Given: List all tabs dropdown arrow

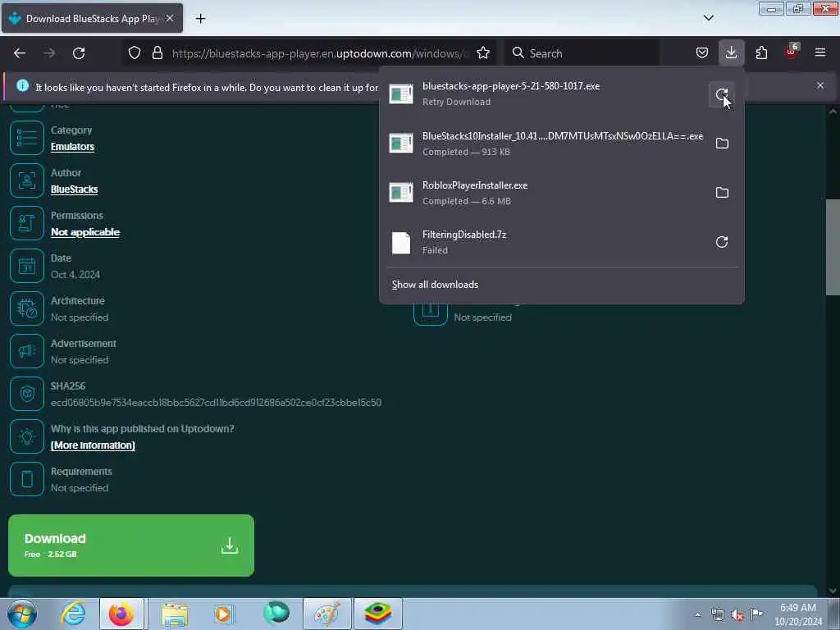Looking at the screenshot, I should [709, 18].
